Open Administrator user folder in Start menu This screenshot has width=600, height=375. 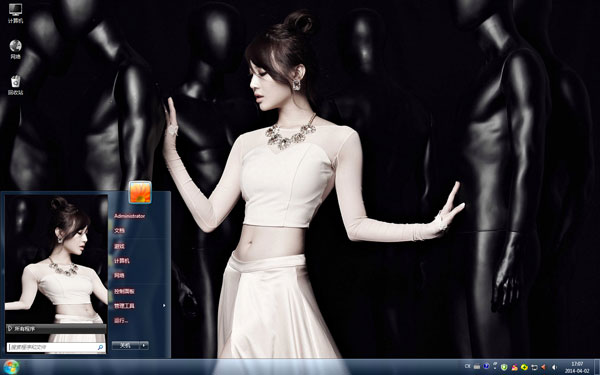coord(129,216)
